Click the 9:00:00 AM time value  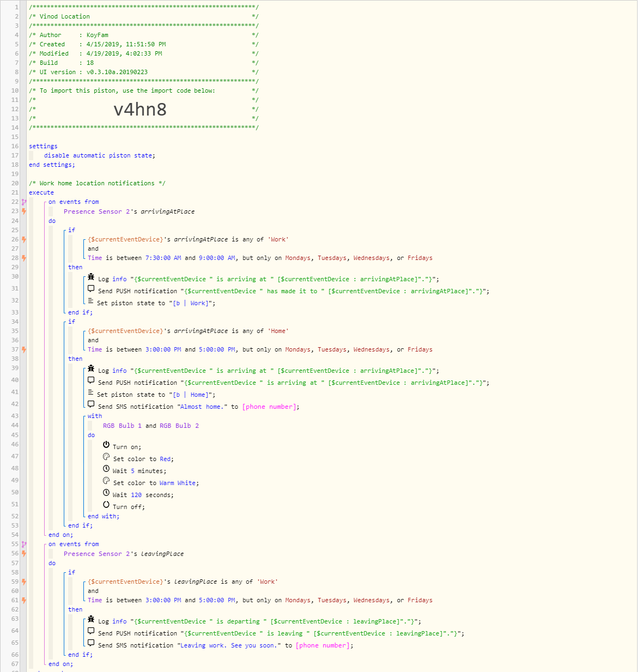[x=217, y=258]
